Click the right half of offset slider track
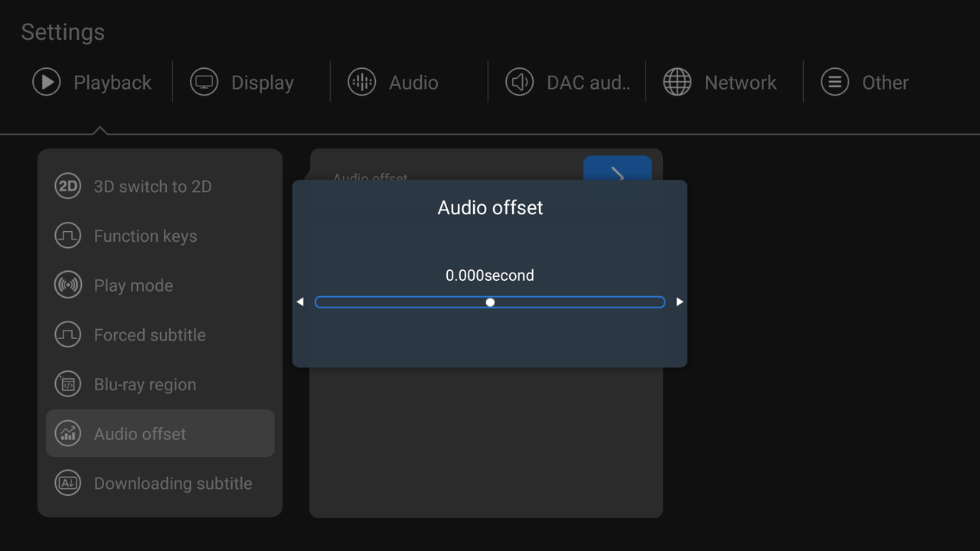The image size is (980, 551). [580, 302]
